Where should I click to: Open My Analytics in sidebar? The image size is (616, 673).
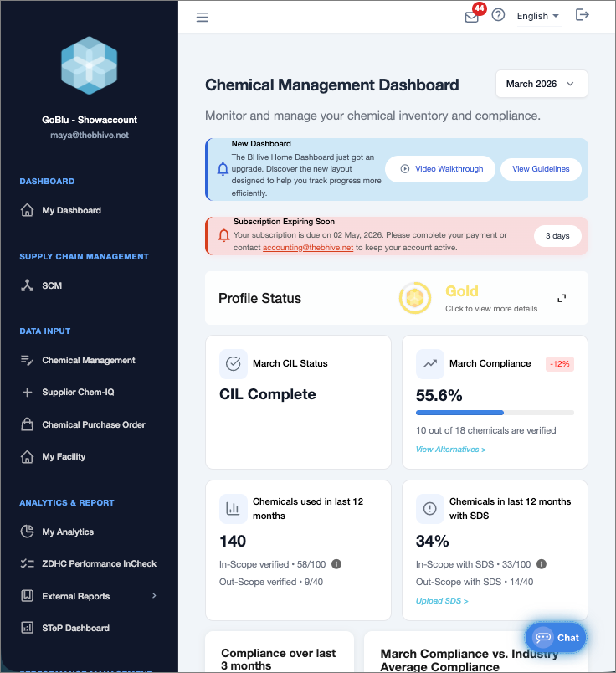tap(68, 532)
